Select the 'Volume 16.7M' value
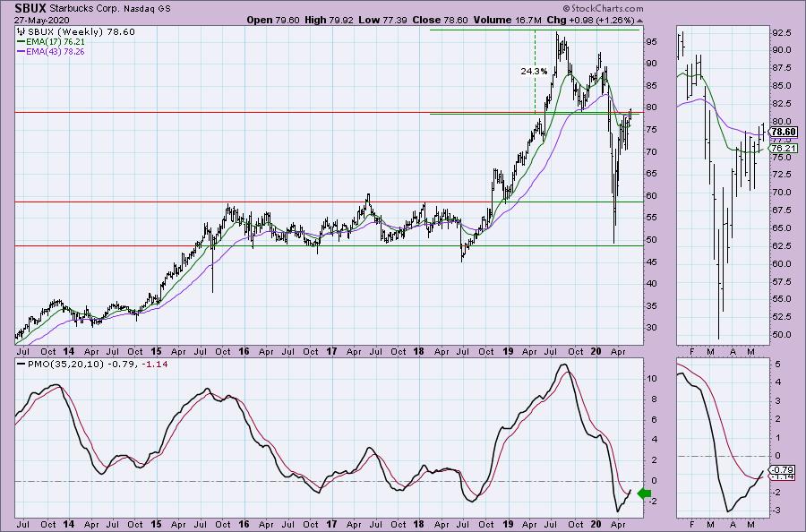The width and height of the screenshot is (806, 532). click(x=508, y=20)
